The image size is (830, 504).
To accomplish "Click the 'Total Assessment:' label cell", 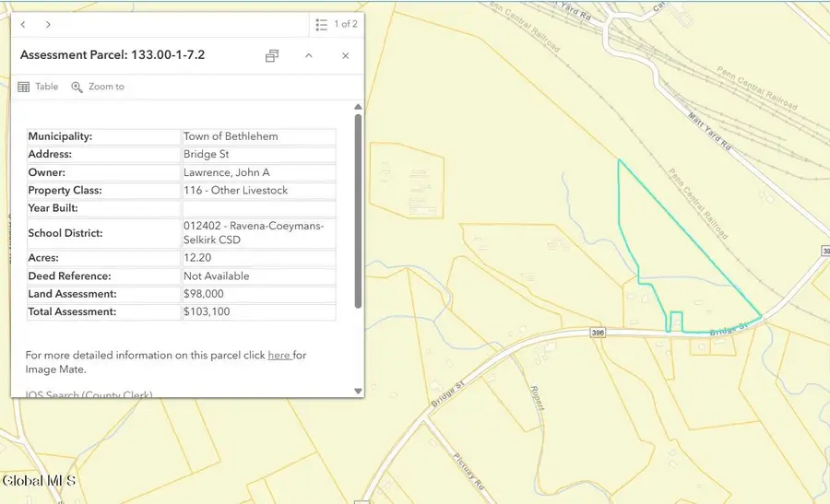I will point(103,312).
